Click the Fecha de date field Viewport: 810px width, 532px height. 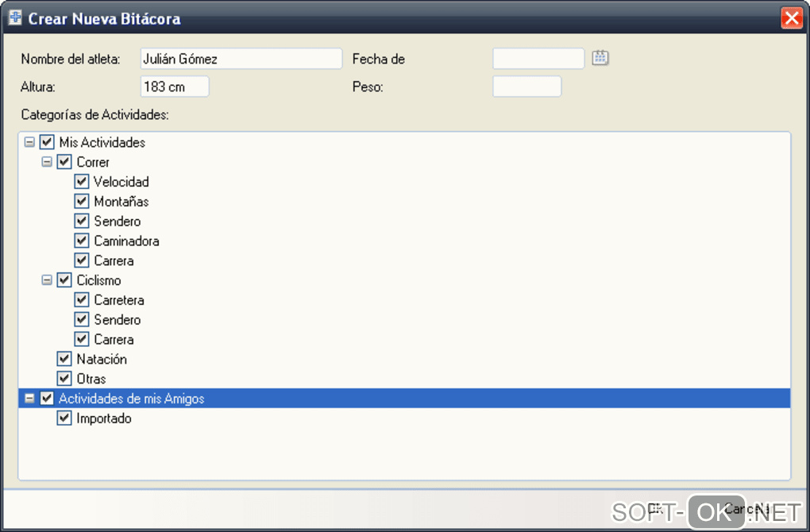pos(538,59)
